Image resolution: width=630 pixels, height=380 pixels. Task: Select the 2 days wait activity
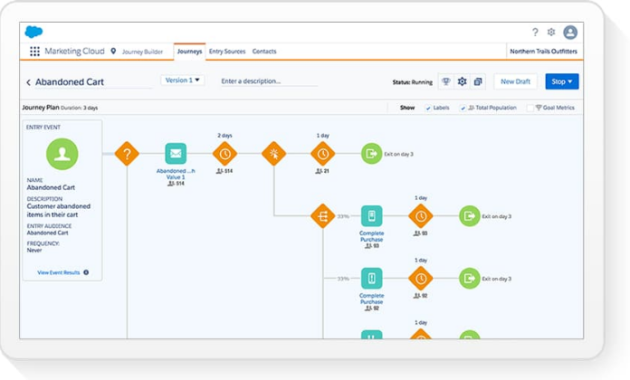tap(225, 154)
